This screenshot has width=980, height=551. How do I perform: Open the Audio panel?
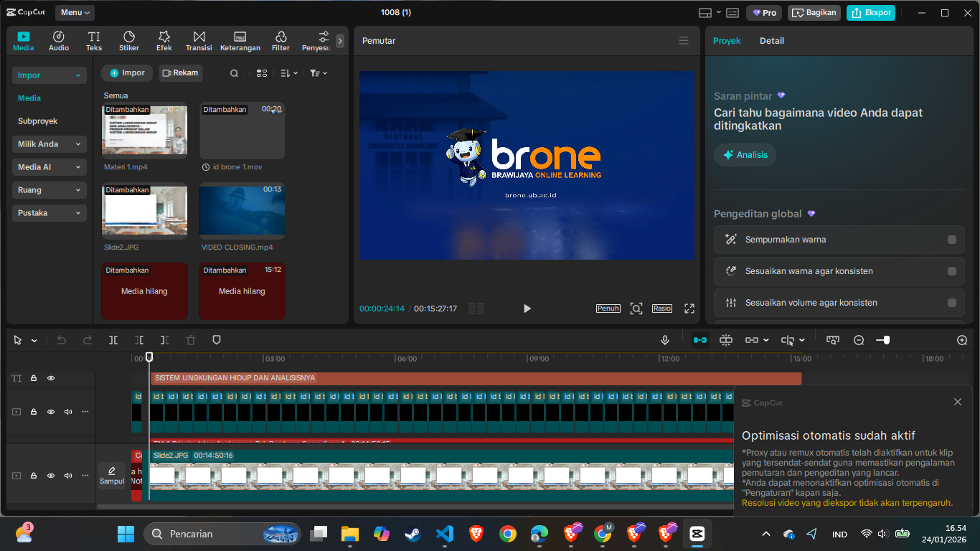click(59, 41)
